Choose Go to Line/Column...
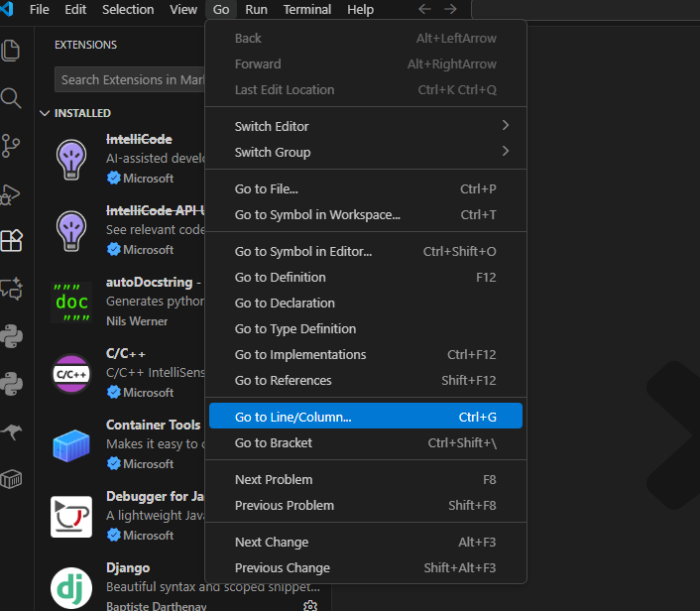700x611 pixels. tap(366, 416)
